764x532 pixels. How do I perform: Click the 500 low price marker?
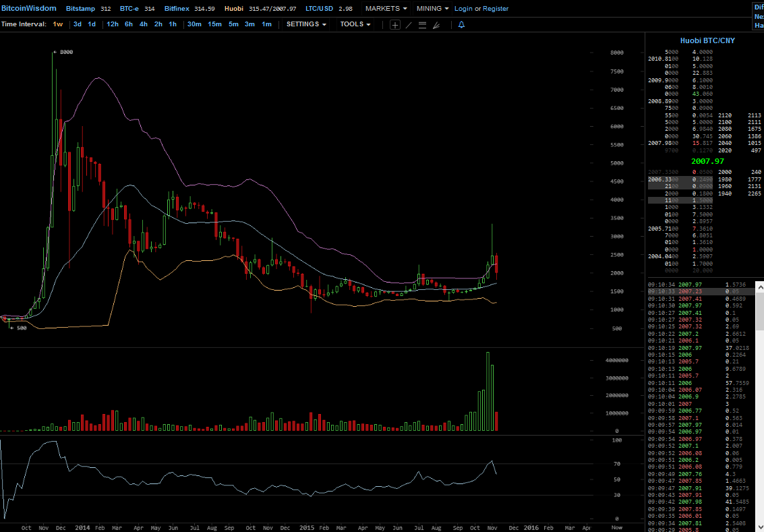[18, 328]
